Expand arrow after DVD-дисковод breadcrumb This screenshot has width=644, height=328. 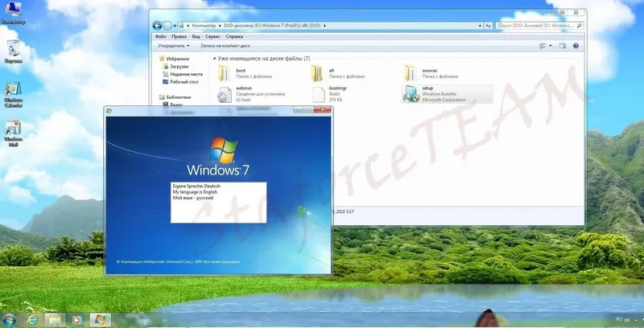pyautogui.click(x=325, y=26)
